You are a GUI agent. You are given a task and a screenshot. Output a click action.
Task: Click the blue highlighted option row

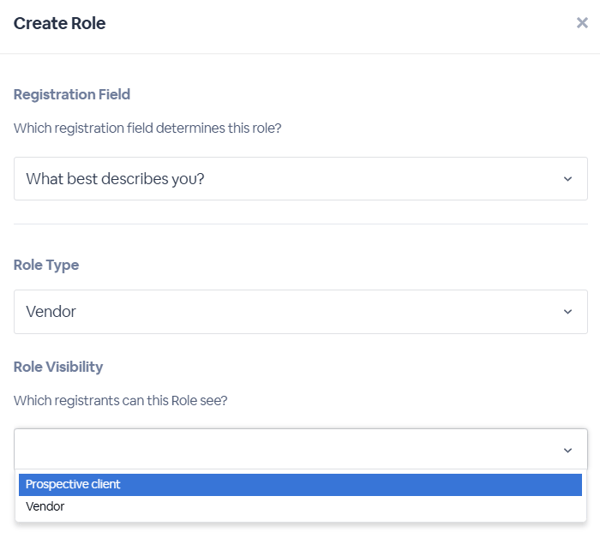pos(300,484)
